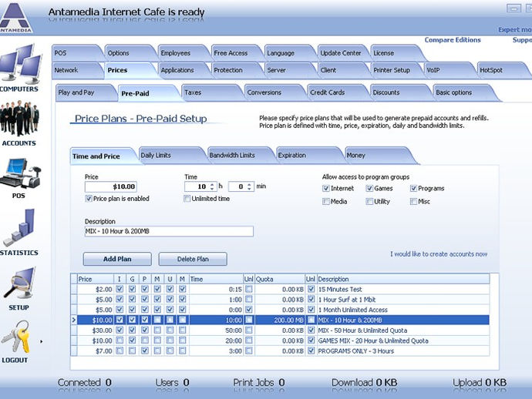Screen dimensions: 532x399
Task: Toggle unlimited quota on 15 Minutes Test row
Action: [x=311, y=289]
